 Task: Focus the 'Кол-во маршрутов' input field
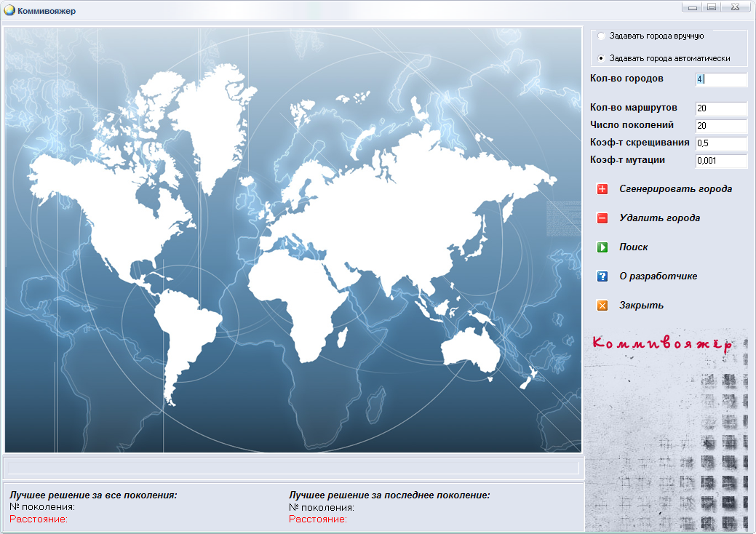[721, 108]
